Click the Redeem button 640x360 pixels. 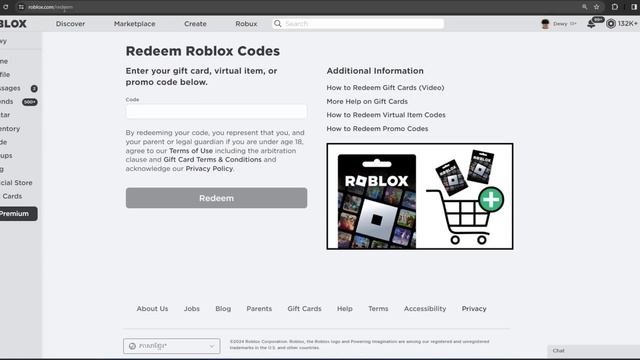pyautogui.click(x=216, y=198)
